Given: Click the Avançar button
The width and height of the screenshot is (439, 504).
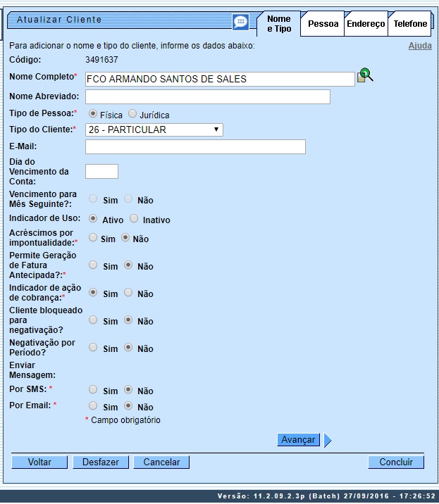Looking at the screenshot, I should pyautogui.click(x=298, y=440).
